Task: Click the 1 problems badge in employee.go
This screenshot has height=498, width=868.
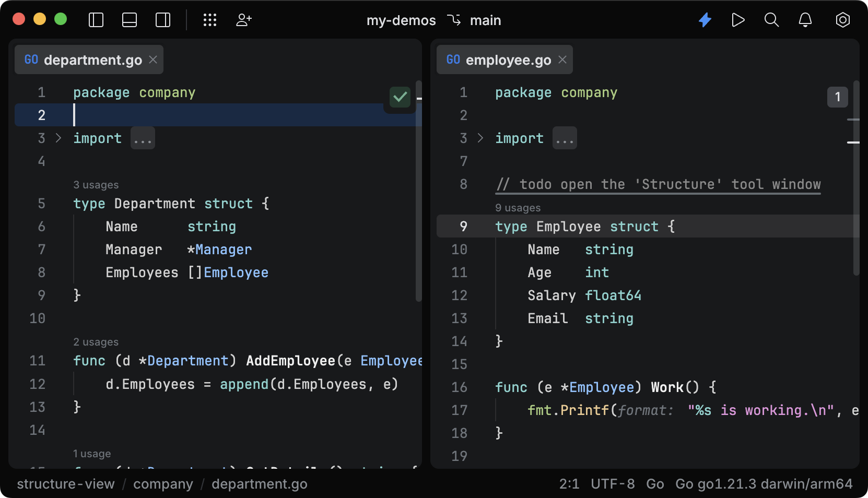Action: (x=837, y=97)
